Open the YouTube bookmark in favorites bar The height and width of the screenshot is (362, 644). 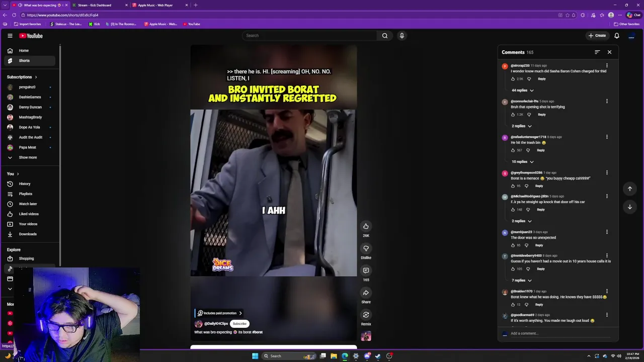click(192, 24)
